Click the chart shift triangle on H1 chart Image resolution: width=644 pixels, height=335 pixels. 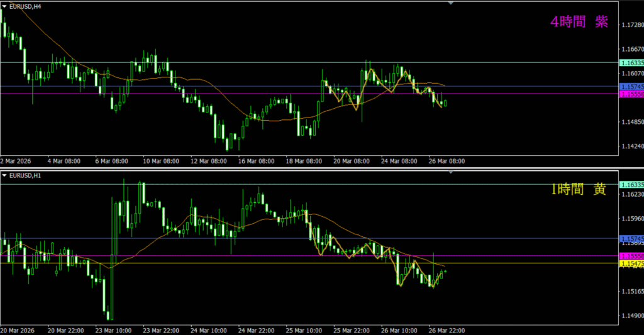click(x=450, y=172)
